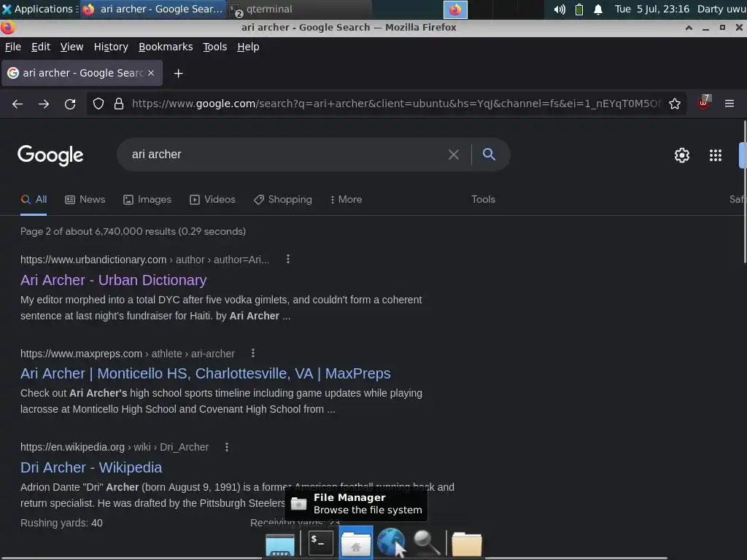Switch to the Images results tab

tap(147, 200)
